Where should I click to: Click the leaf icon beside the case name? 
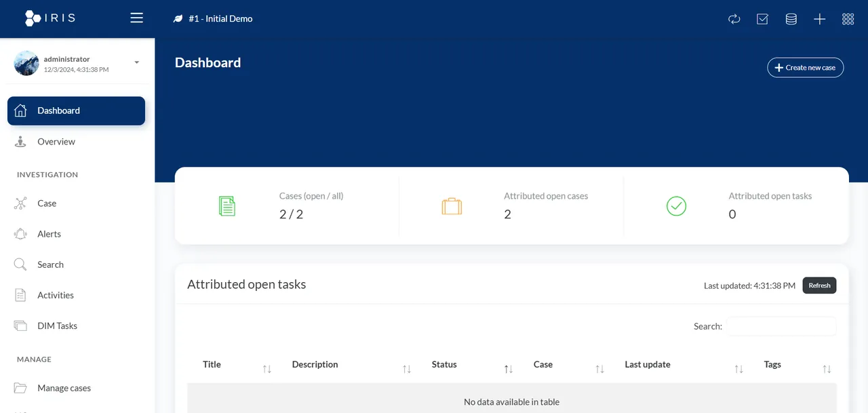click(178, 19)
